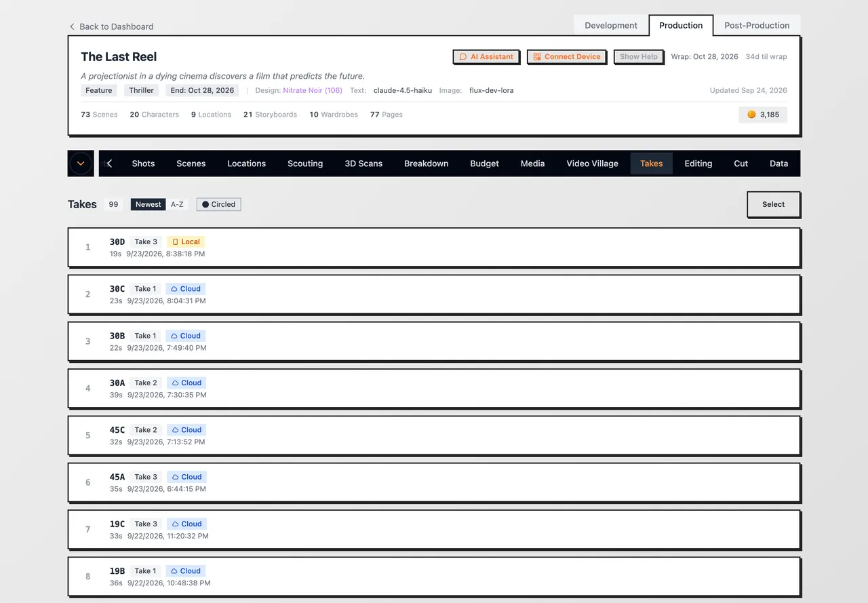
Task: Switch to the Development tab
Action: pyautogui.click(x=611, y=25)
